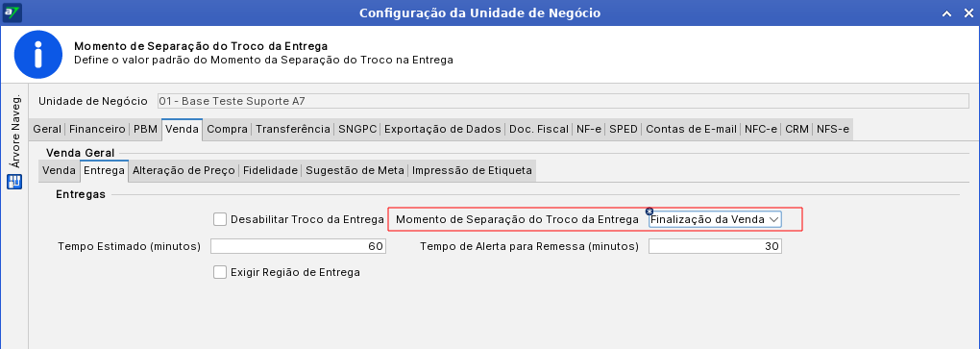Collapse window with the up-arrow title icon

click(947, 13)
